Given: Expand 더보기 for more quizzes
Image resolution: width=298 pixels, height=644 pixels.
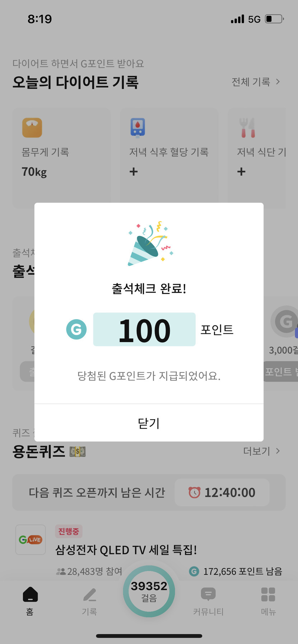Looking at the screenshot, I should click(x=261, y=451).
